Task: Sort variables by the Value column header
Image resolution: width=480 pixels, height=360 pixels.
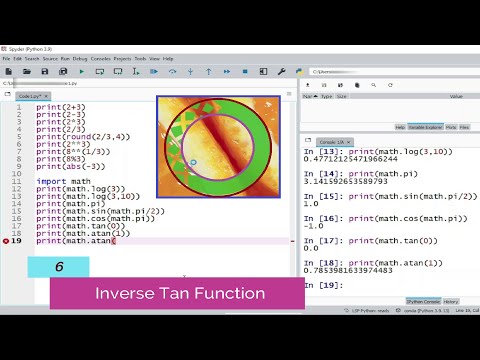Action: pos(456,96)
